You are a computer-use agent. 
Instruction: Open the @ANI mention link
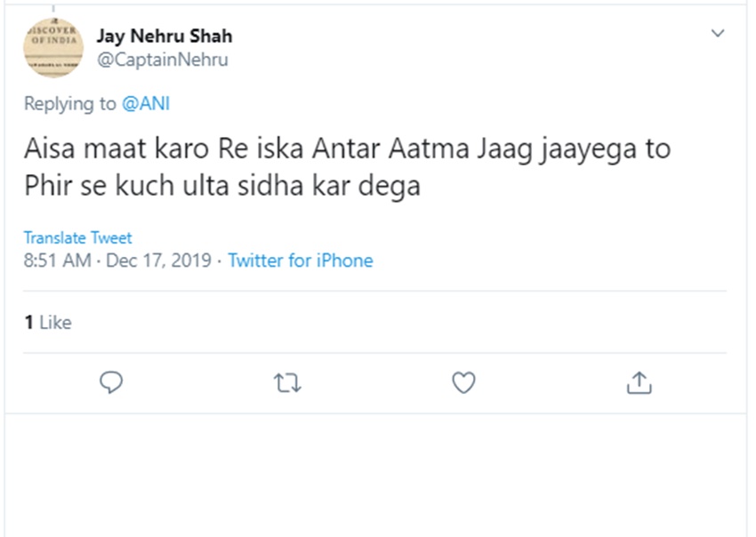[x=146, y=104]
